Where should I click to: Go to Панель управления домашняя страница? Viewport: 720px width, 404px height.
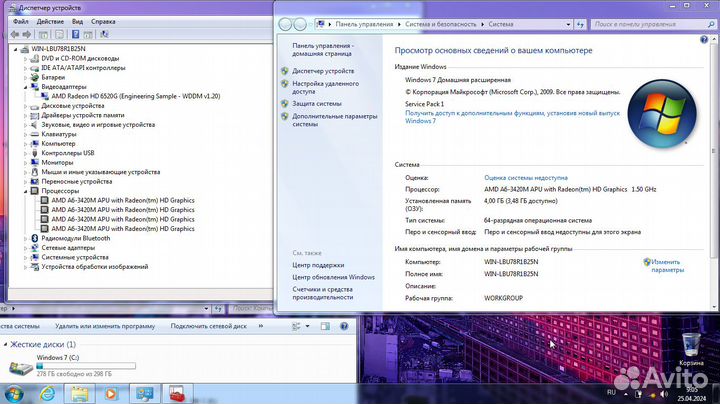pyautogui.click(x=323, y=50)
